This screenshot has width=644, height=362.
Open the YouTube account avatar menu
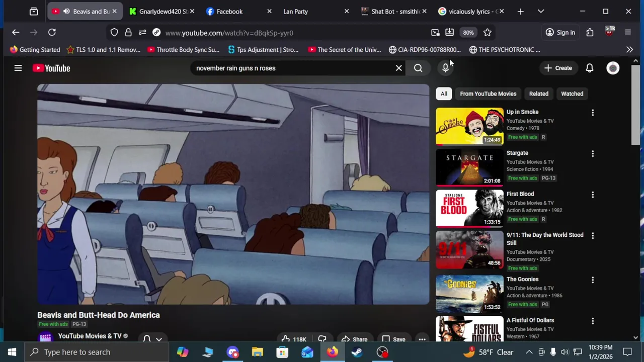click(613, 68)
